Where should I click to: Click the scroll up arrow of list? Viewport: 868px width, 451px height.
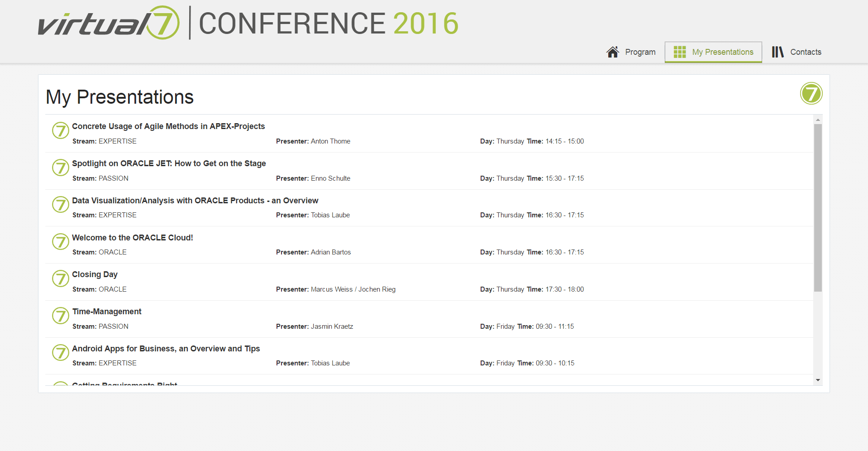(x=818, y=120)
